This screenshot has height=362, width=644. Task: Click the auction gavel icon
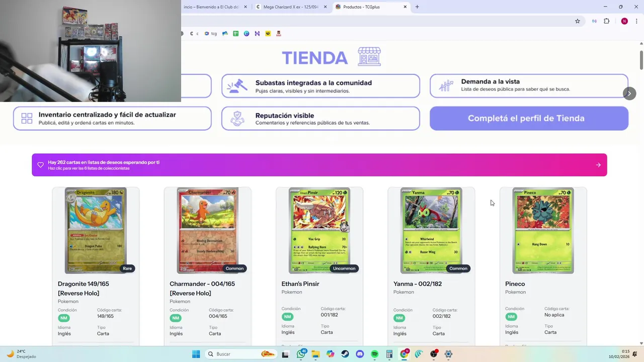pos(237,86)
